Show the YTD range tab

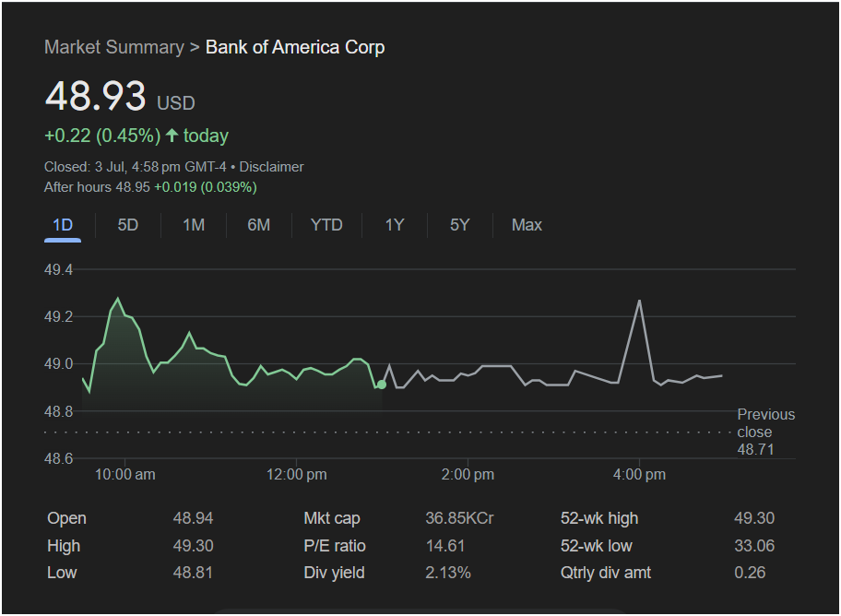(326, 225)
